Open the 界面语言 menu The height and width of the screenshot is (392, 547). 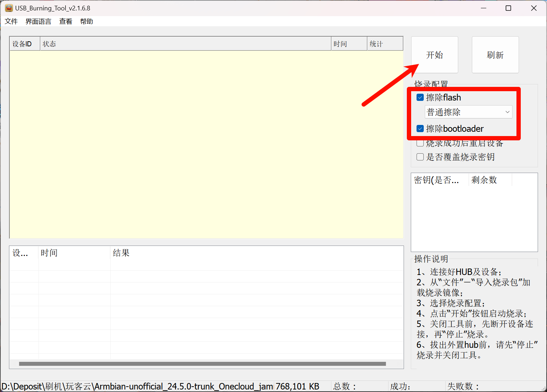coord(38,22)
